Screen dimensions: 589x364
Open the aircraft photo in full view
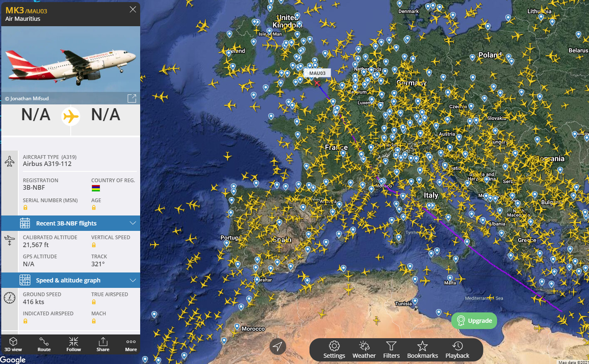132,98
